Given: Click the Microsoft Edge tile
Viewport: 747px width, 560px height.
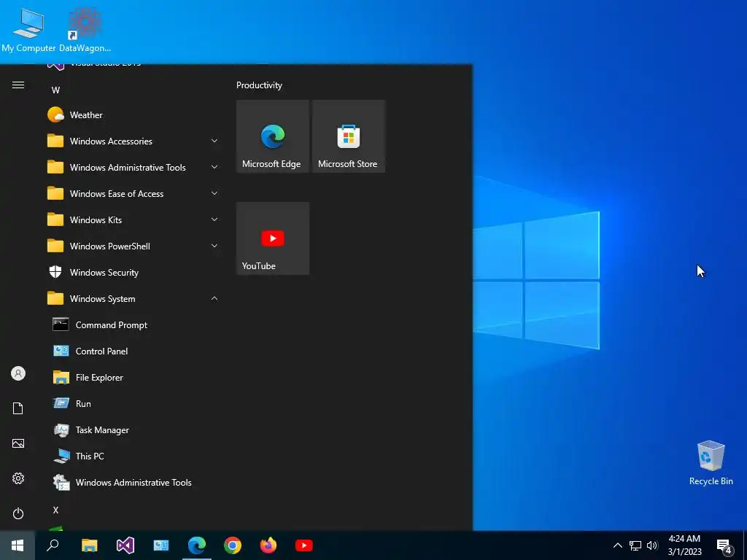Looking at the screenshot, I should click(273, 136).
